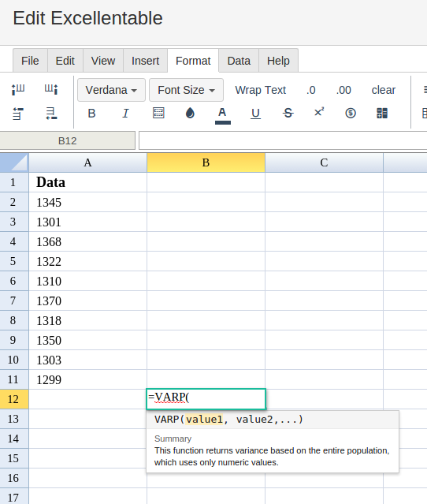Click the Wrap Text button
The width and height of the screenshot is (427, 504).
pos(260,90)
